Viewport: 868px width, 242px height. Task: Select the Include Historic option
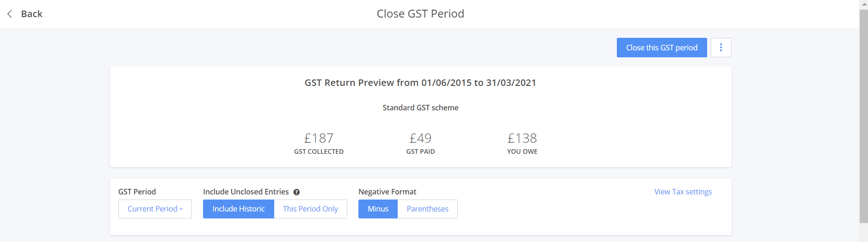[239, 209]
